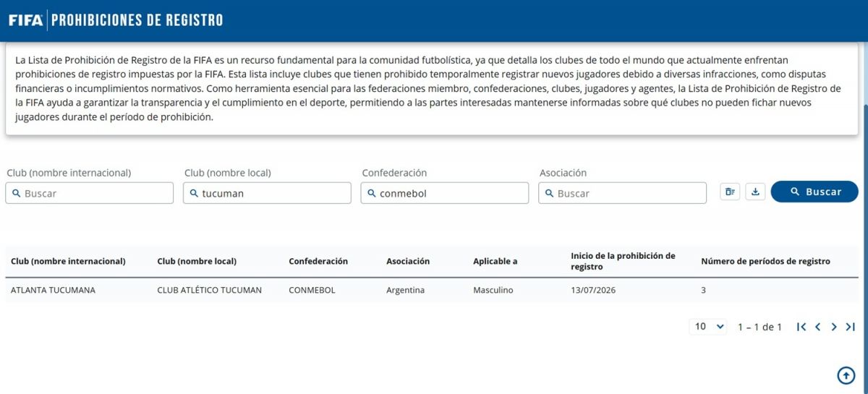Select the ATLANTA TUCUMANA cell
868x394 pixels.
tap(53, 290)
